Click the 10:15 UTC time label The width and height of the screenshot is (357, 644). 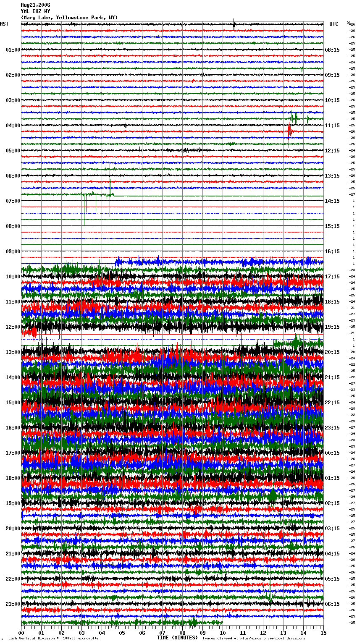point(332,100)
